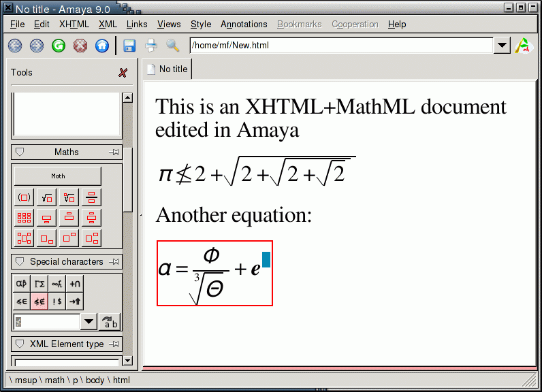Viewport: 542px width, 392px height.
Task: Save document with the floppy disk icon
Action: [129, 46]
